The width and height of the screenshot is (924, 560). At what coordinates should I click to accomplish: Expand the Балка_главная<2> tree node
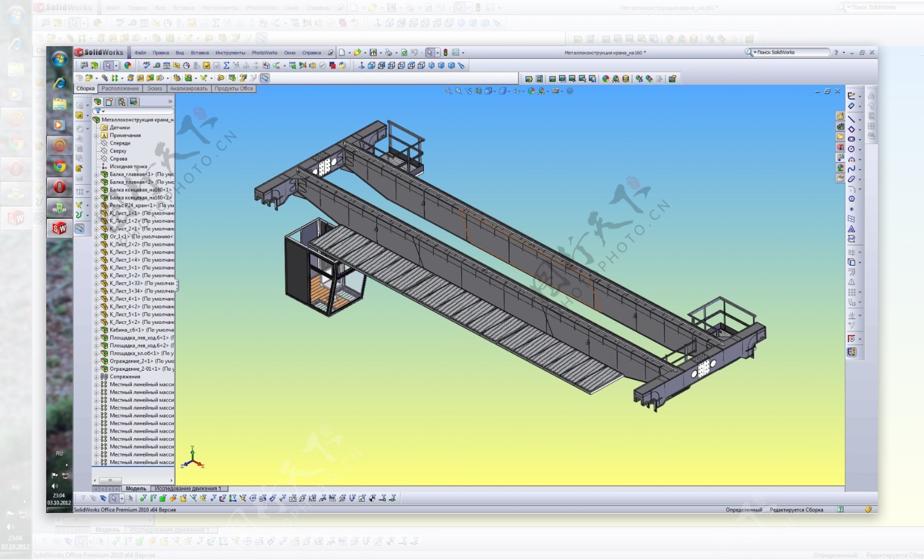click(96, 182)
